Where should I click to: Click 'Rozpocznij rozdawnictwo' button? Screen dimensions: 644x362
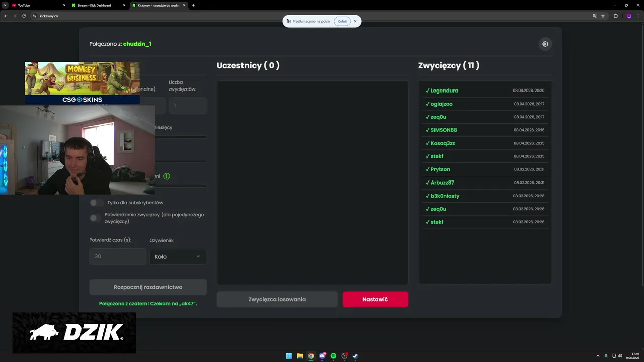coord(148,287)
